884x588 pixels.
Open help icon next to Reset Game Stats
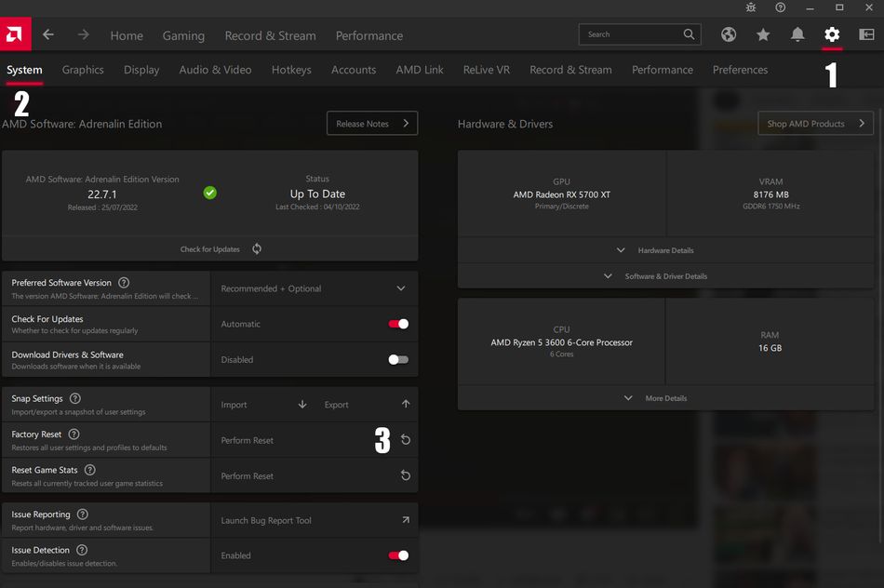pos(89,470)
